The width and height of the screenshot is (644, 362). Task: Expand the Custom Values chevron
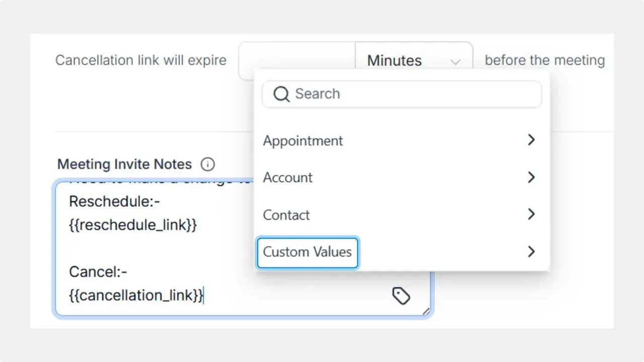point(531,251)
